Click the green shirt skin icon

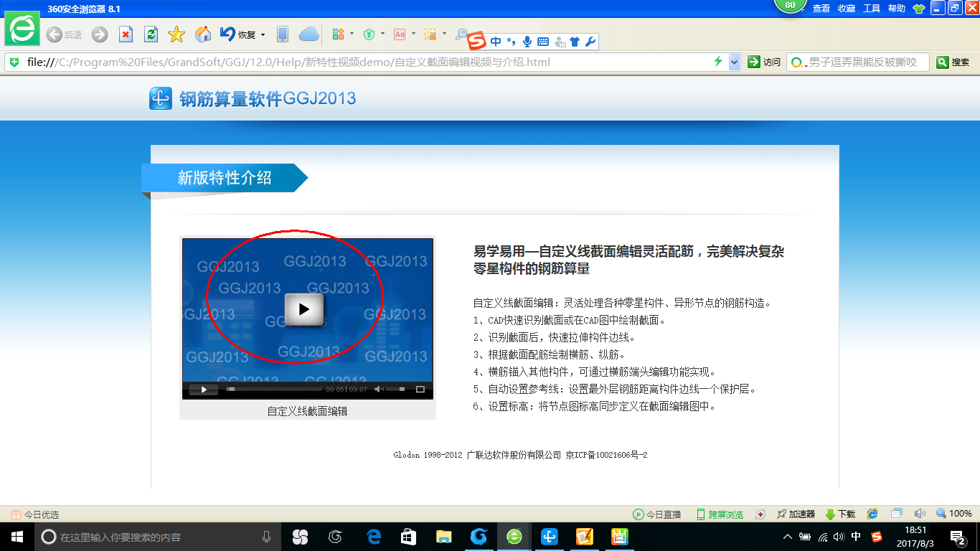(919, 9)
